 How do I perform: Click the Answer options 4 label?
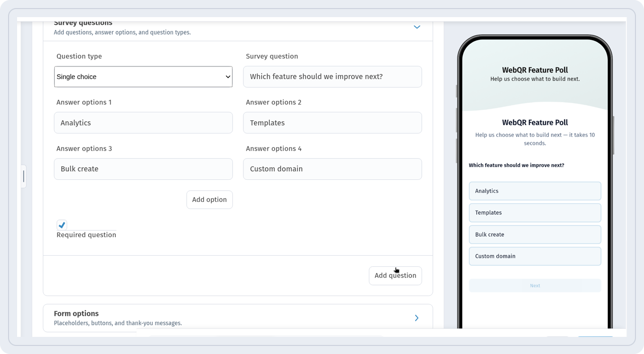click(274, 149)
